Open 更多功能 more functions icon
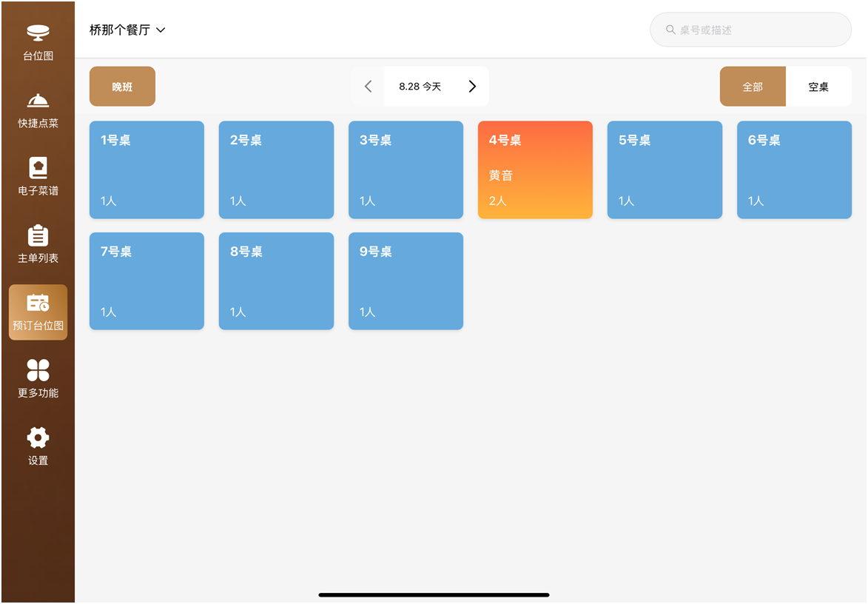This screenshot has height=604, width=868. tap(38, 371)
